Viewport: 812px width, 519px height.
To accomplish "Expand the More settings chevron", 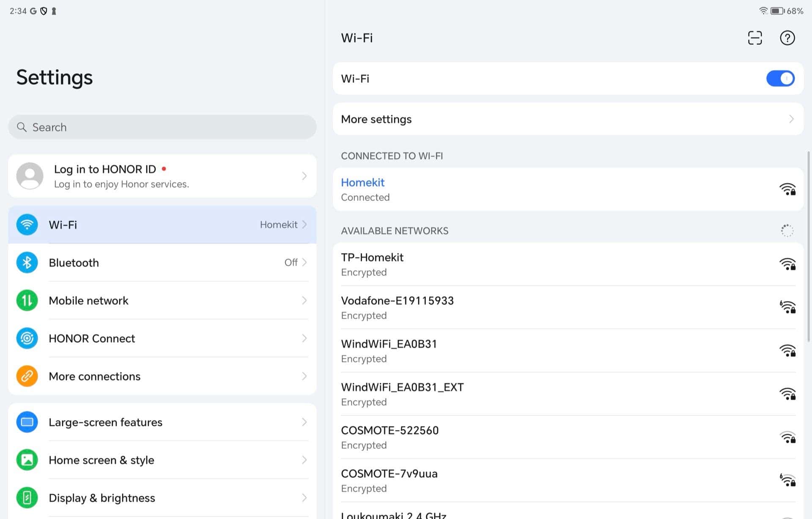I will click(x=791, y=119).
